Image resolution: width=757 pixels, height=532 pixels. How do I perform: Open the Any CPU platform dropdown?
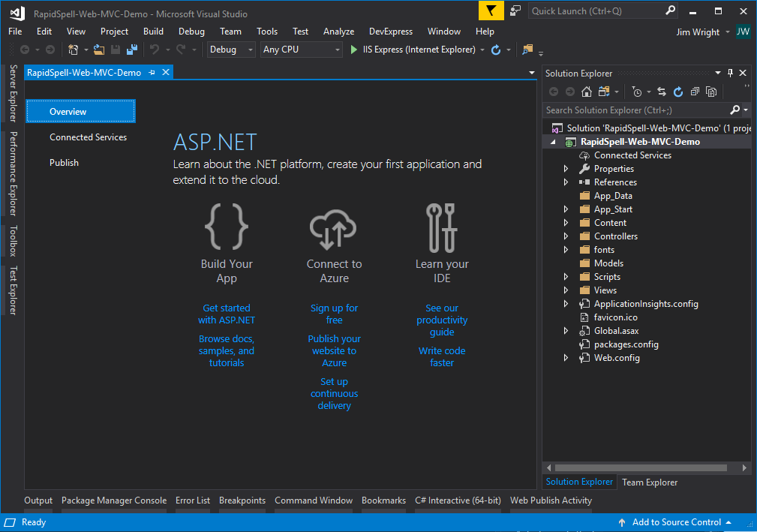301,50
